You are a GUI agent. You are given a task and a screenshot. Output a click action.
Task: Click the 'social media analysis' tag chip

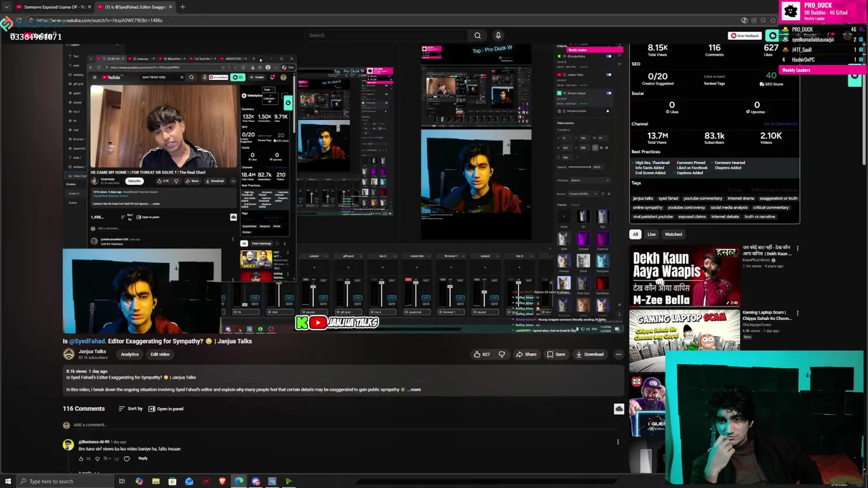(729, 207)
